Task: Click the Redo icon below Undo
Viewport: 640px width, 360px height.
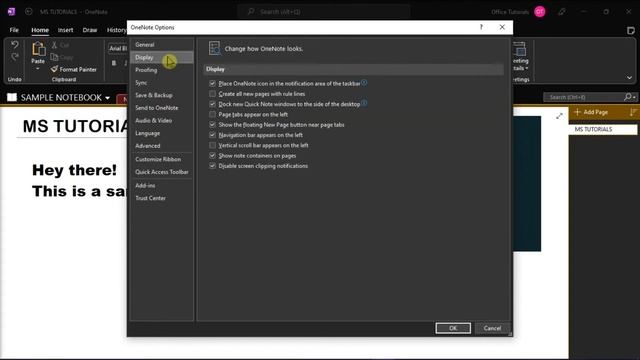Action: [15, 57]
